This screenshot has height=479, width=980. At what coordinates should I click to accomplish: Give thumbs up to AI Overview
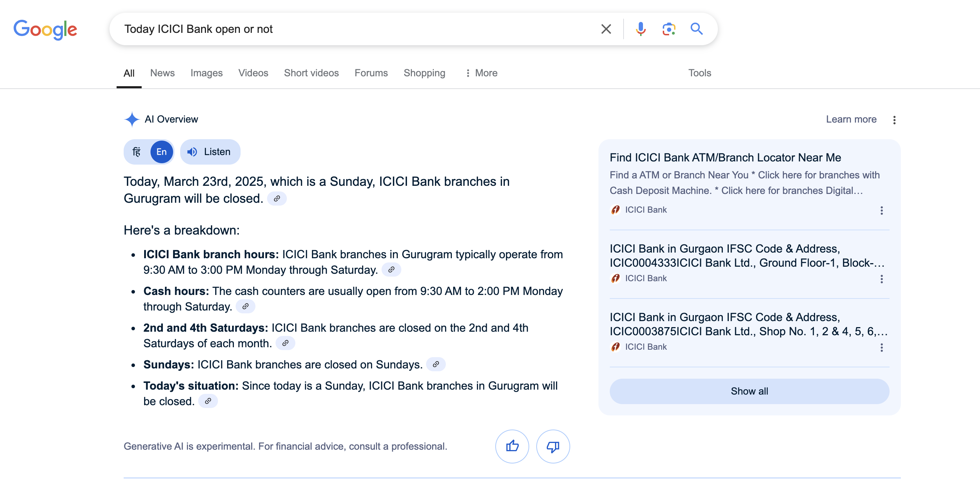[512, 446]
